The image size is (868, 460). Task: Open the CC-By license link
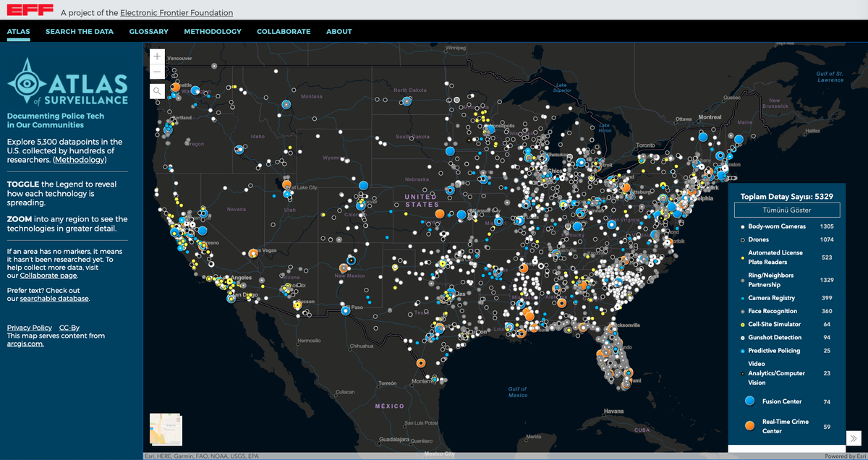[69, 328]
